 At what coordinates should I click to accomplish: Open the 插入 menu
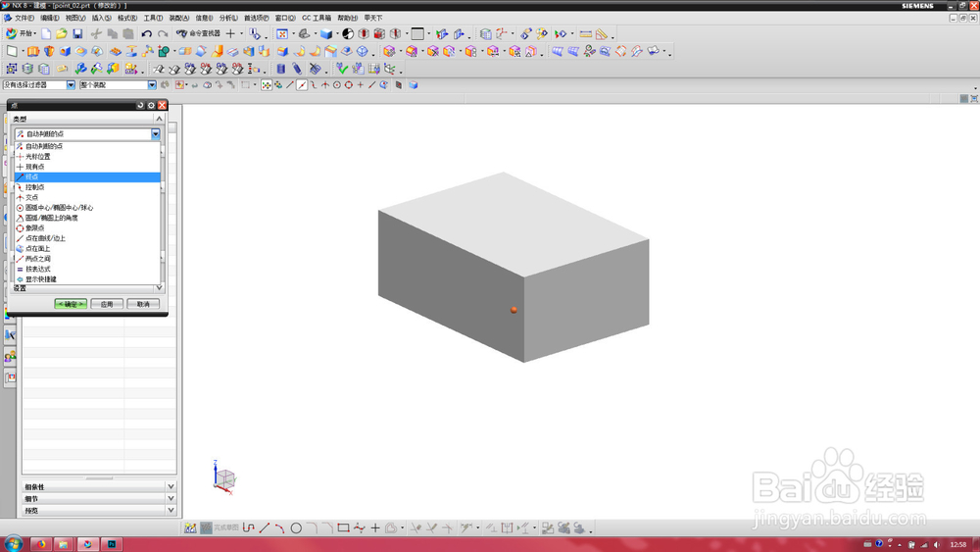tap(101, 18)
